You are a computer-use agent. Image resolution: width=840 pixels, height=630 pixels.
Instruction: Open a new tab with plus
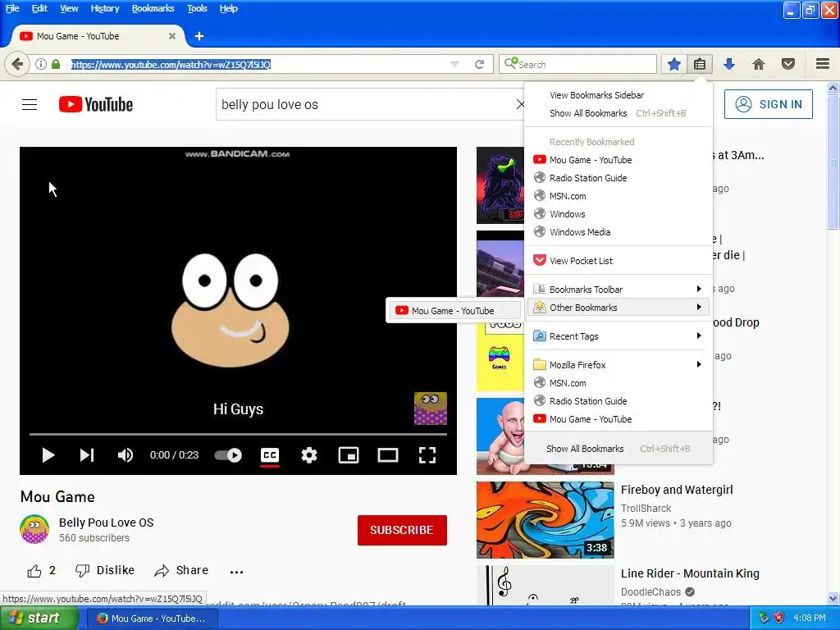point(199,36)
